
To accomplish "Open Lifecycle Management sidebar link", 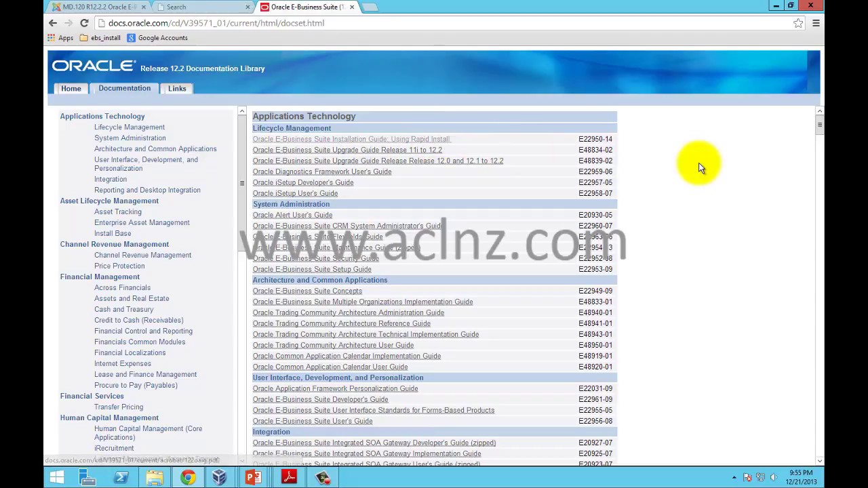I will [130, 127].
